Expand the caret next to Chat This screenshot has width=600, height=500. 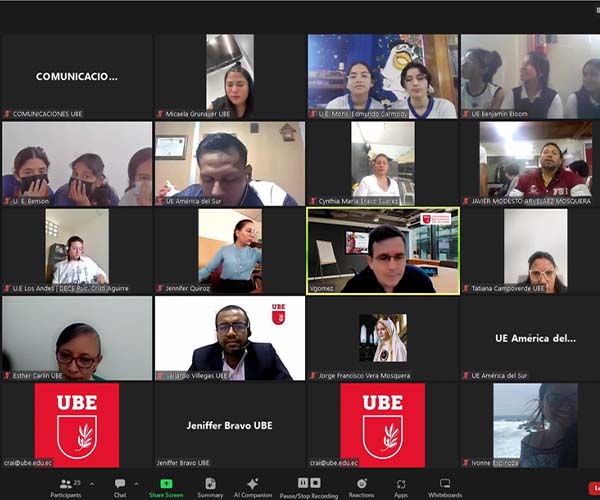point(136,484)
